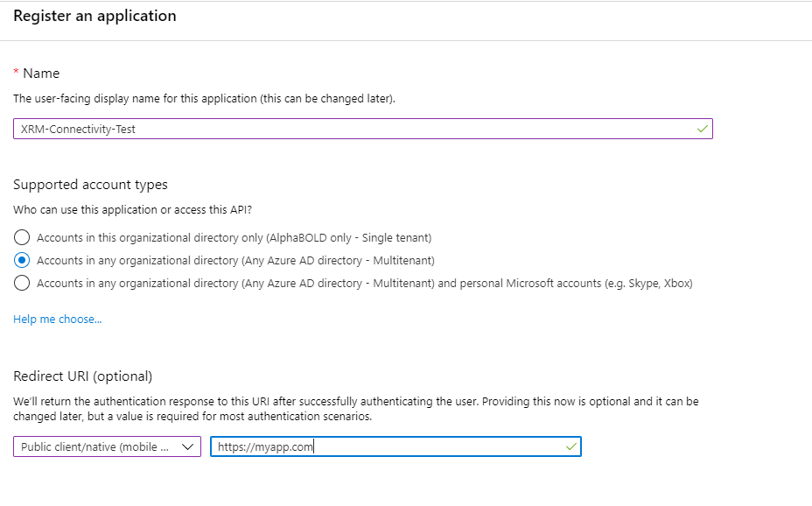Select Multitenant-only account type radio button
812x506 pixels.
click(x=22, y=261)
